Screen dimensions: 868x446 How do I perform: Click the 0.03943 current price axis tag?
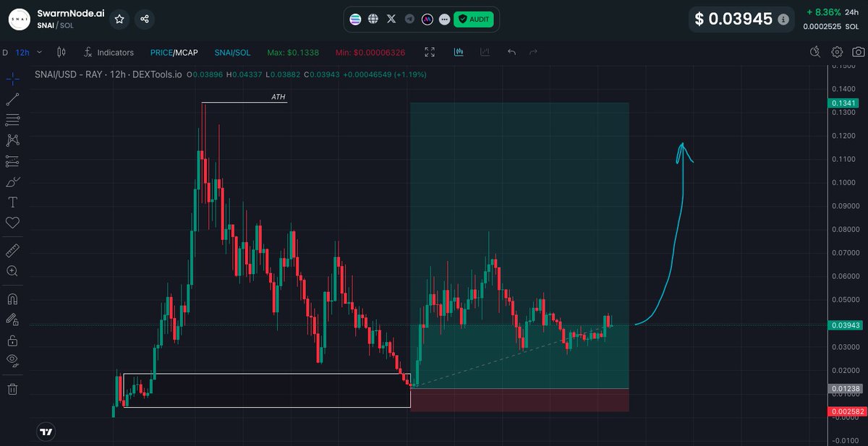(845, 325)
